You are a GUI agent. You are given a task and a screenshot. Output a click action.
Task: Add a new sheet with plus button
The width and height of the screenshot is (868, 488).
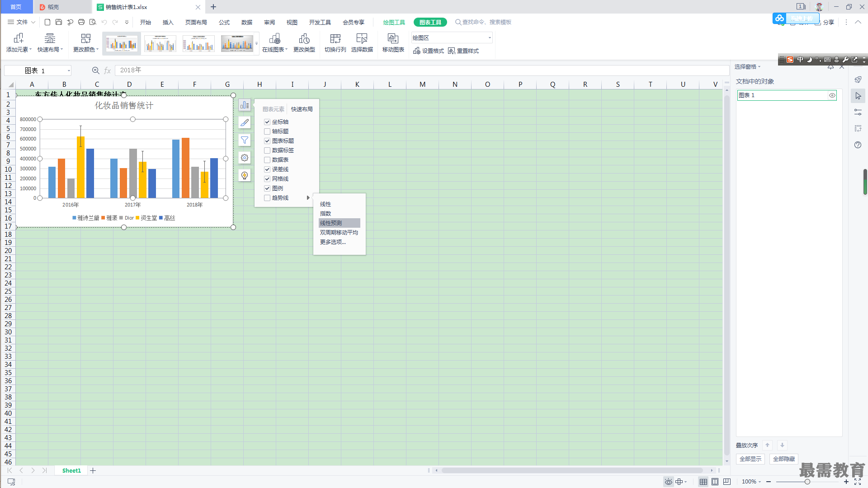click(93, 471)
